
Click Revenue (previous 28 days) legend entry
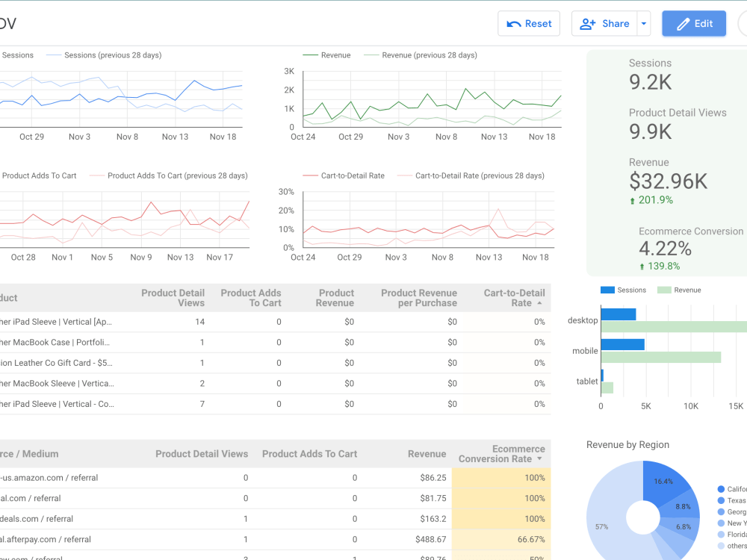pyautogui.click(x=420, y=55)
